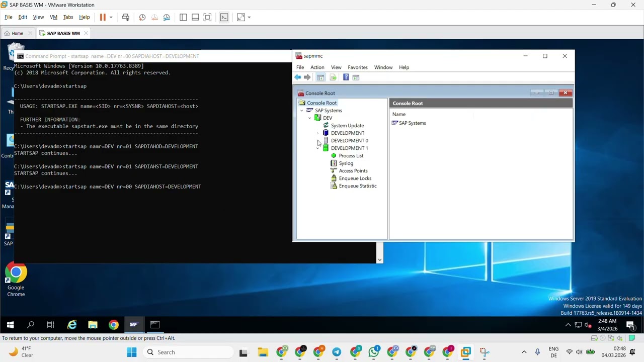Enter full screen mode icon in VMware

pos(207,17)
